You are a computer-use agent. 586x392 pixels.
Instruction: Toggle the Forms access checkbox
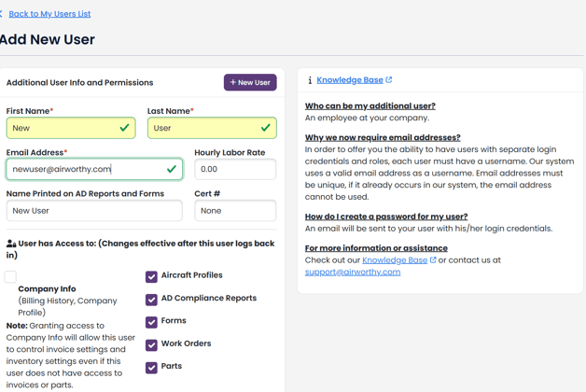click(x=151, y=322)
